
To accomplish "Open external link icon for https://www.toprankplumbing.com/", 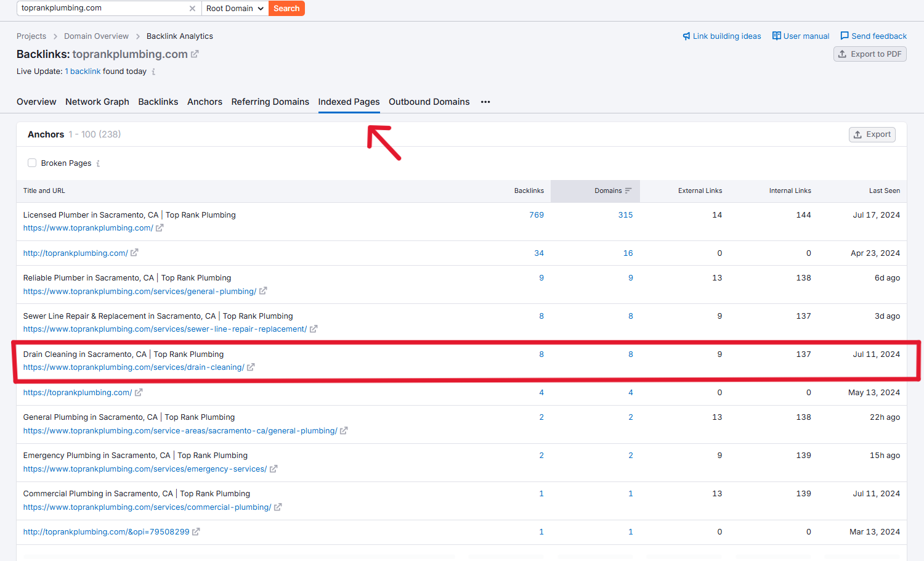I will (160, 228).
